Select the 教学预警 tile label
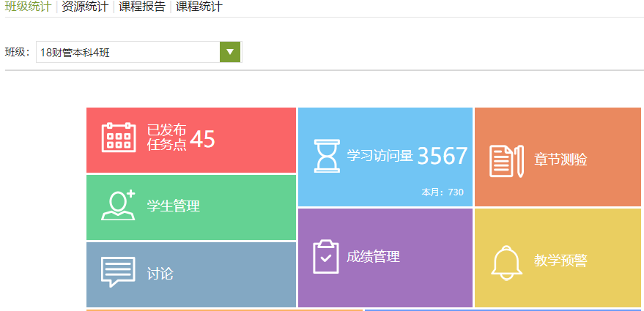Image resolution: width=644 pixels, height=311 pixels. 560,261
